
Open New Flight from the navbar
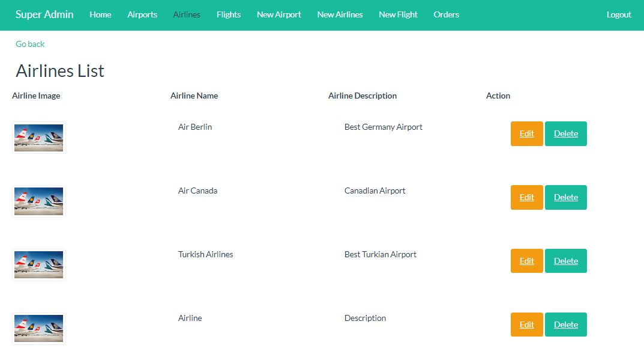pyautogui.click(x=398, y=14)
